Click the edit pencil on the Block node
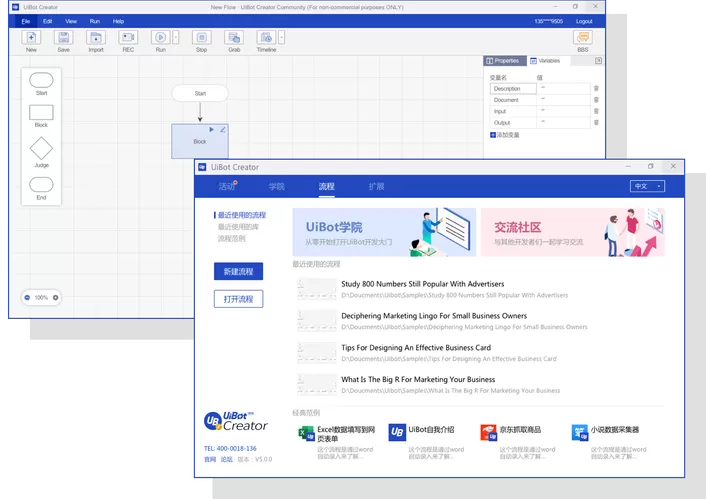The height and width of the screenshot is (500, 706). [222, 130]
